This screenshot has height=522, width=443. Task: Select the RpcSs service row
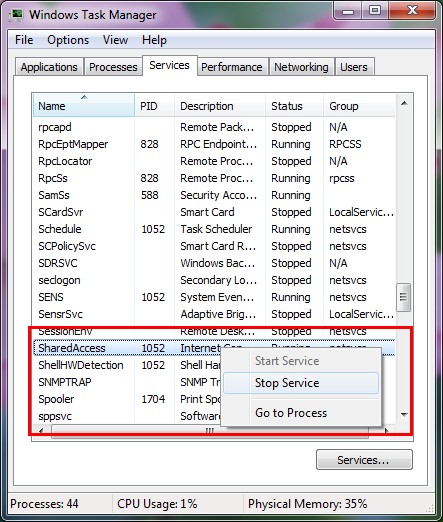214,178
